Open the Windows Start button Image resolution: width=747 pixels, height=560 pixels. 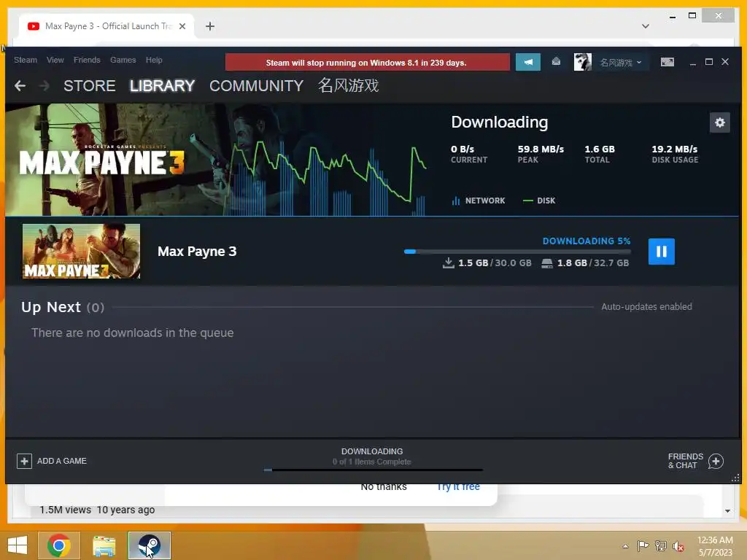(x=18, y=545)
